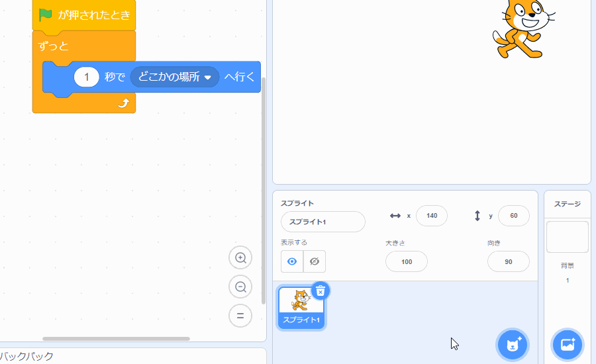Image resolution: width=596 pixels, height=364 pixels.
Task: Edit the seconds value 1 in glide block
Action: (86, 77)
